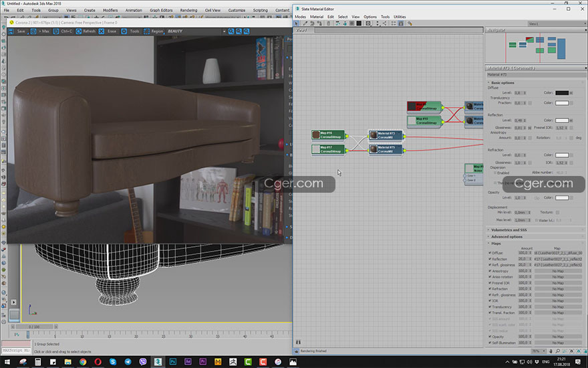588x368 pixels.
Task: Toggle the Fresnel IOR map checkbox
Action: pyautogui.click(x=490, y=283)
